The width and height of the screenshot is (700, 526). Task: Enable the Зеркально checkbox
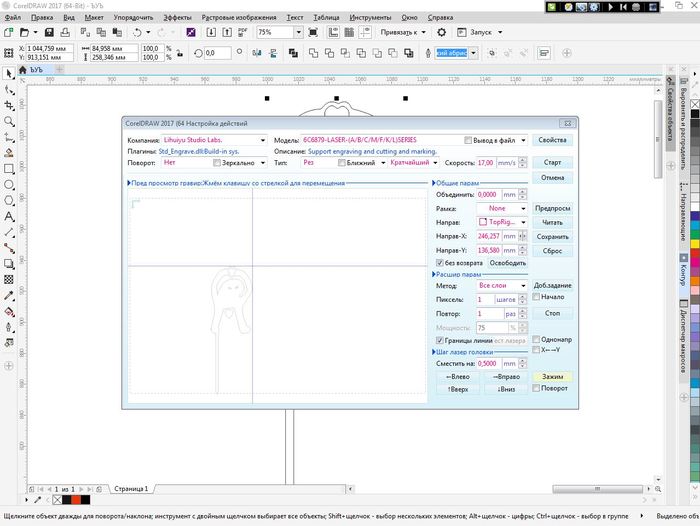point(217,162)
